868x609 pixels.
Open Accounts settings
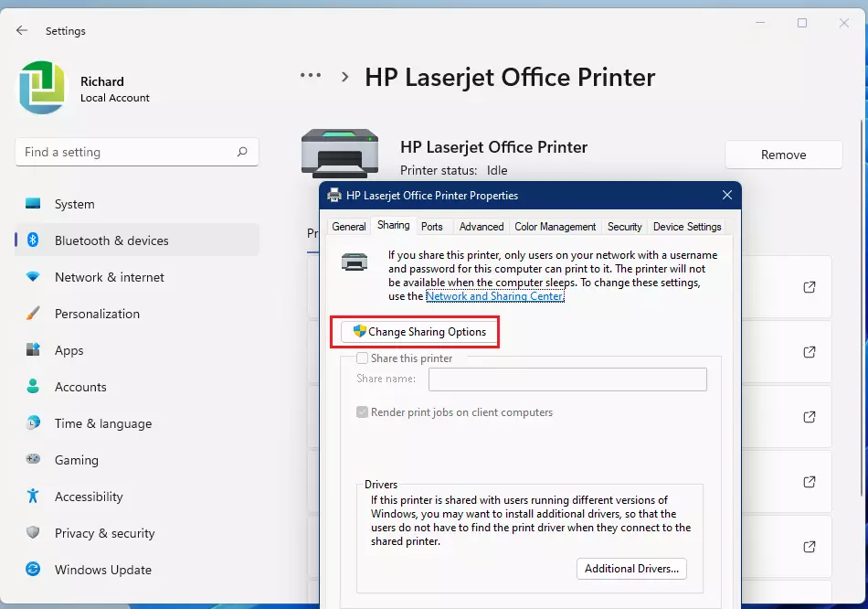point(137,387)
